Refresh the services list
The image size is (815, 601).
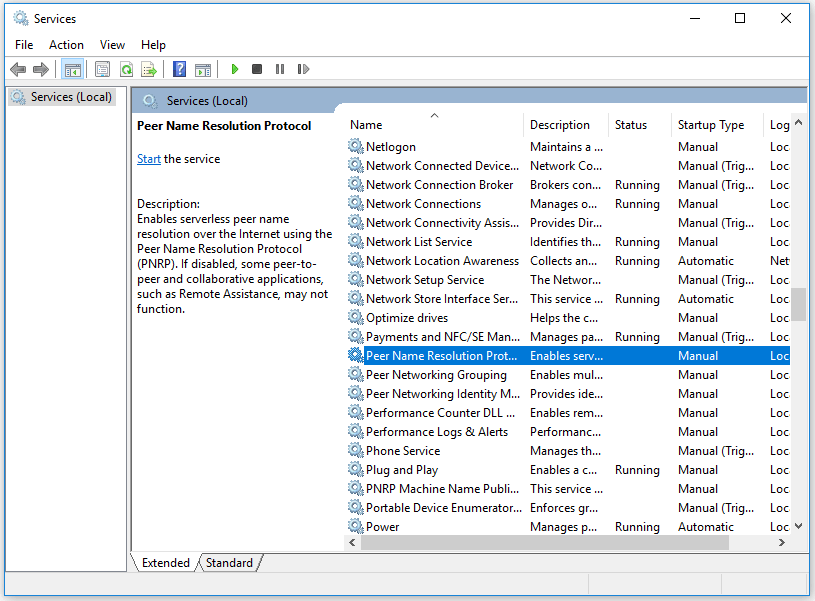pos(126,68)
